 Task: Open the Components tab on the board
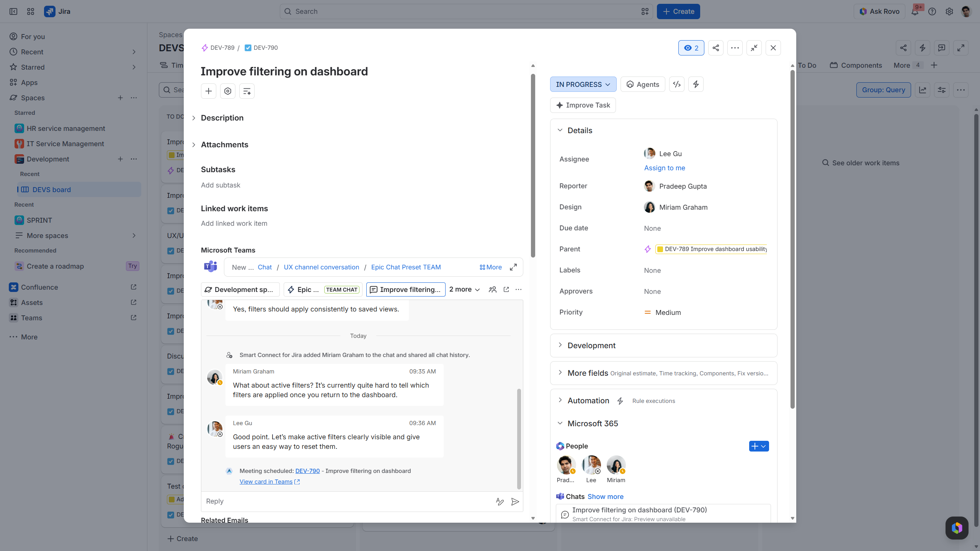pyautogui.click(x=856, y=65)
